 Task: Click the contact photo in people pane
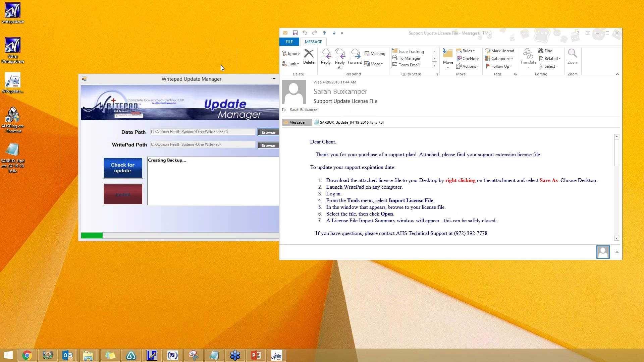[603, 252]
